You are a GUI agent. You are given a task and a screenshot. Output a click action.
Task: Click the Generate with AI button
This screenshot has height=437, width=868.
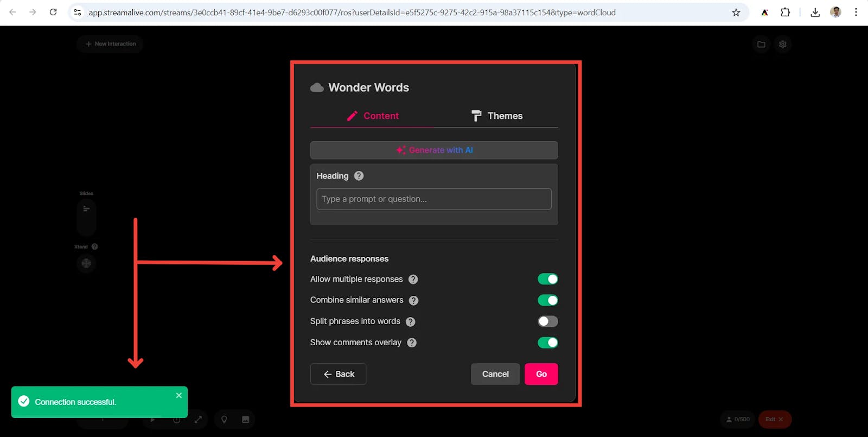click(x=434, y=150)
